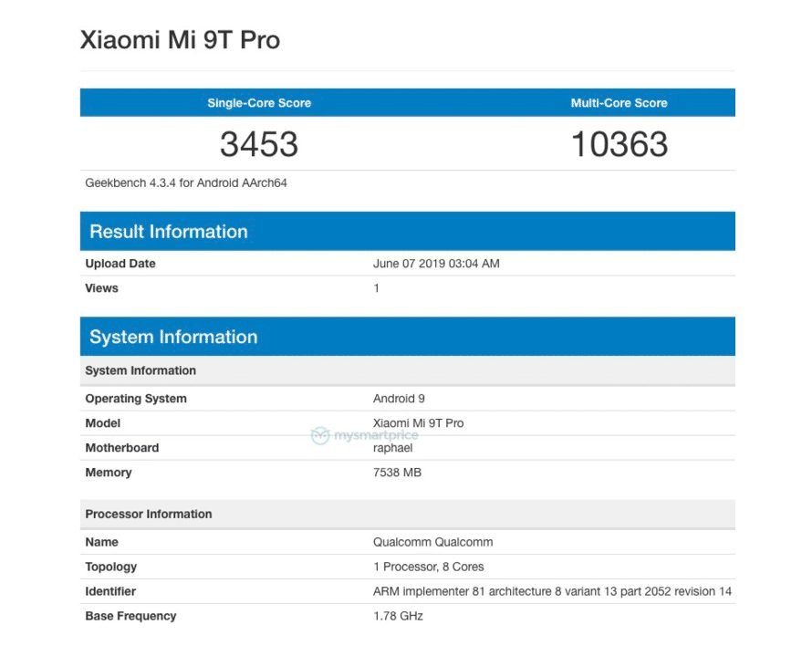
Task: Click the memory value '7538 MB'
Action: [397, 473]
